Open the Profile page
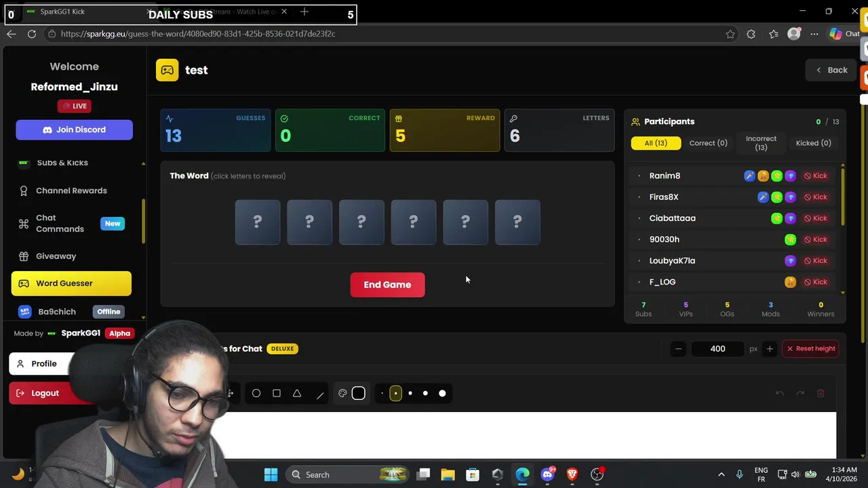The width and height of the screenshot is (868, 488). pos(42,364)
